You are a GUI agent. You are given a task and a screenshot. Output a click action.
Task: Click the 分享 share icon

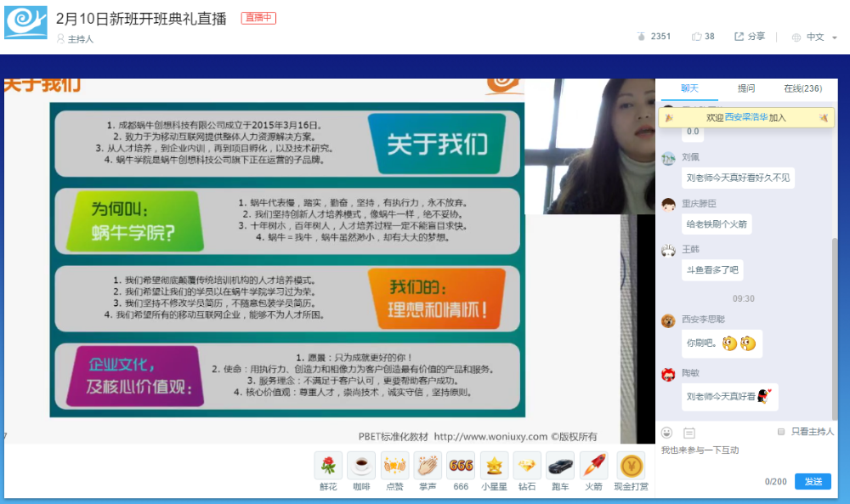(x=739, y=37)
